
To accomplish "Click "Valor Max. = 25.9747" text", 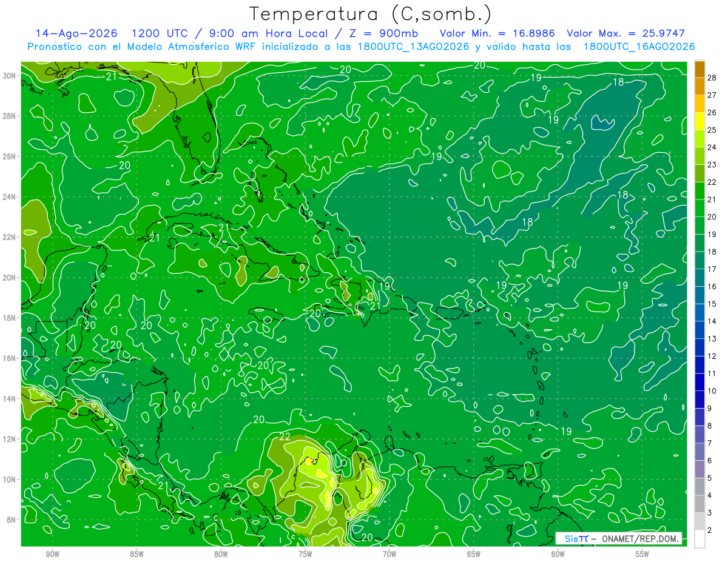I will 626,33.
